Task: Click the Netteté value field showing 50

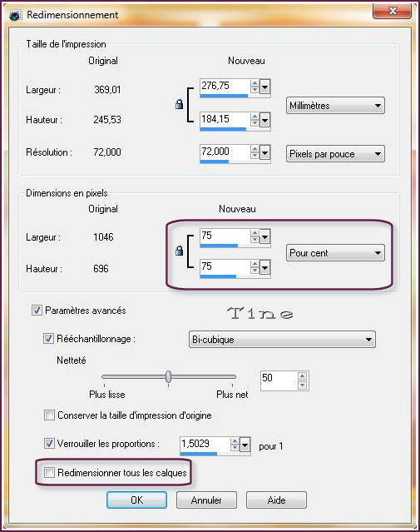Action: [x=279, y=380]
